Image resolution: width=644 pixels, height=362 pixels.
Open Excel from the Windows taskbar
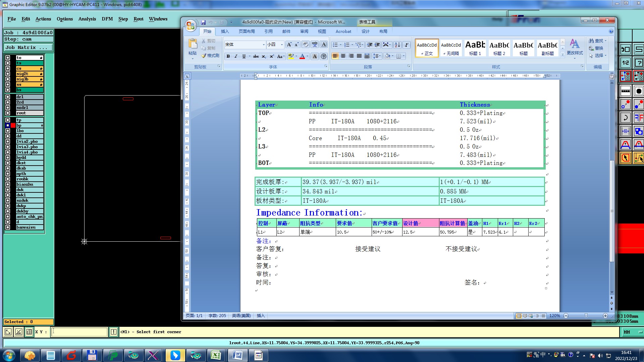point(216,355)
